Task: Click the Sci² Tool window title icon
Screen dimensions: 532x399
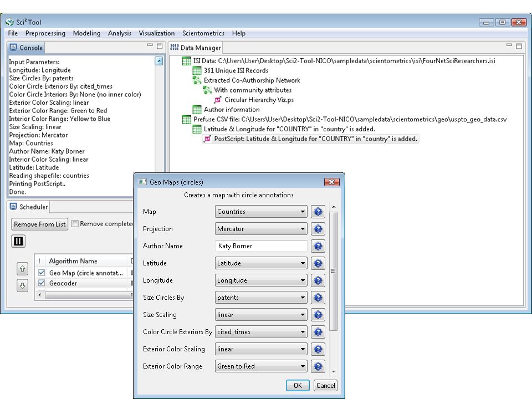Action: click(9, 22)
